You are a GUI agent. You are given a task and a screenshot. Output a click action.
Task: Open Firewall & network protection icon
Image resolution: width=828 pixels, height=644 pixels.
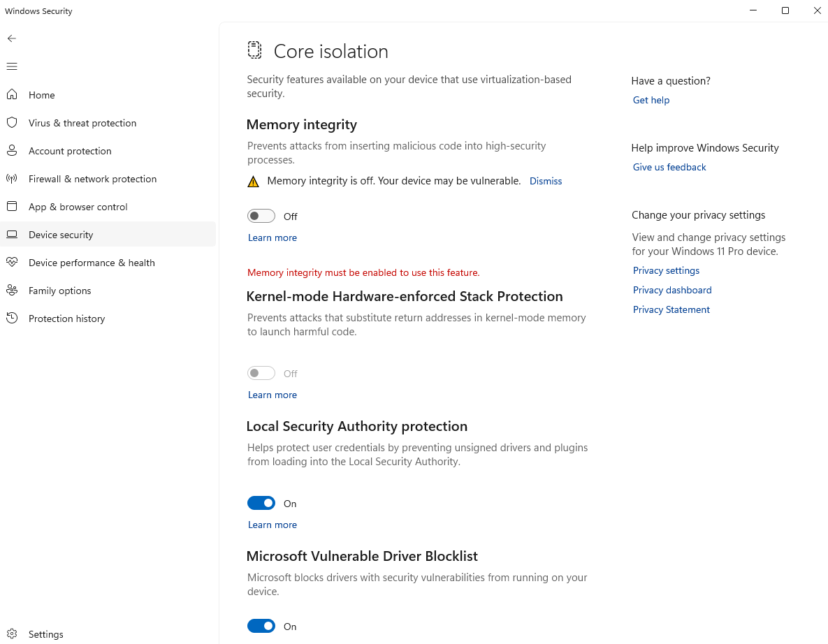click(x=12, y=179)
